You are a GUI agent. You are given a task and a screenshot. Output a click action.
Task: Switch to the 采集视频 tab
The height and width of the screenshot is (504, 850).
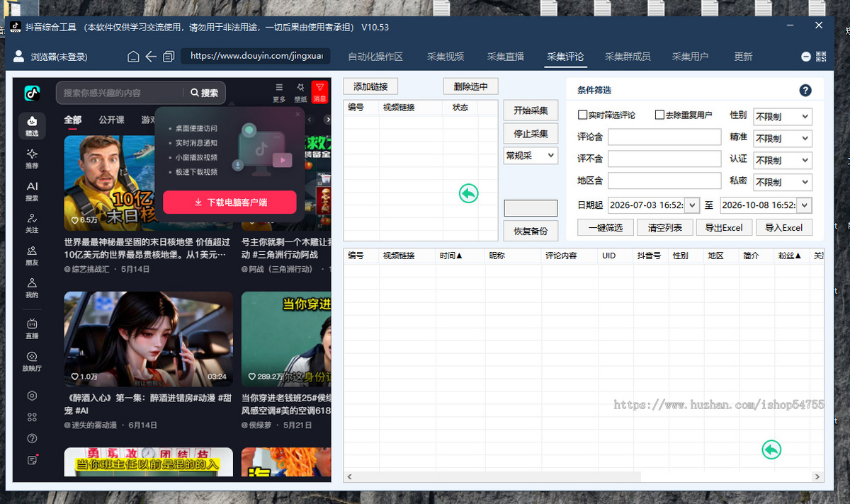point(446,57)
